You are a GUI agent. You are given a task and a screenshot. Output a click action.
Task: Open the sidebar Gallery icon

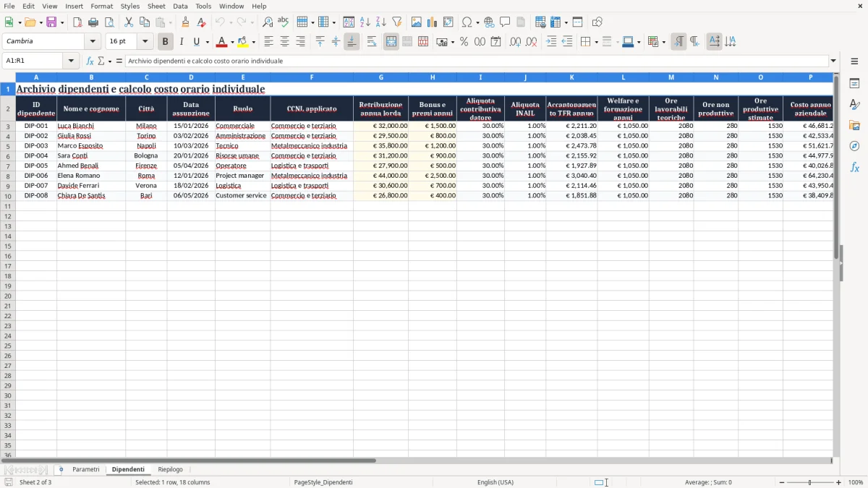(854, 126)
